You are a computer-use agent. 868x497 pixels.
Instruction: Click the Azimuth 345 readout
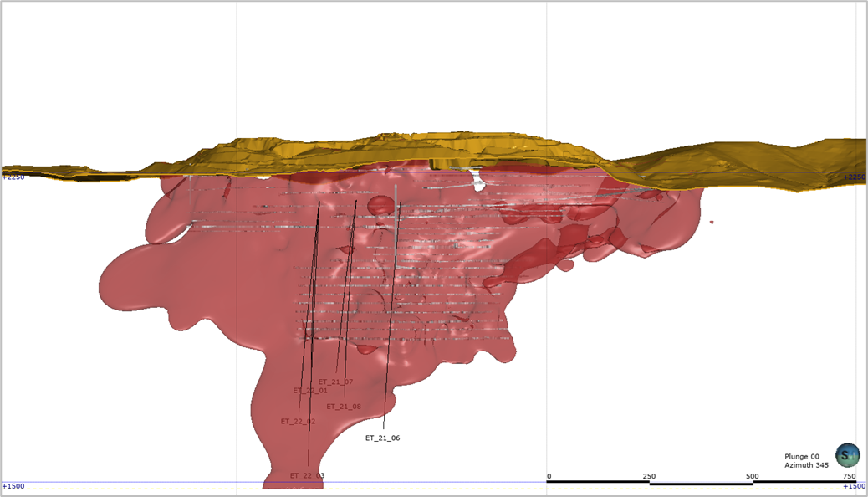click(806, 465)
